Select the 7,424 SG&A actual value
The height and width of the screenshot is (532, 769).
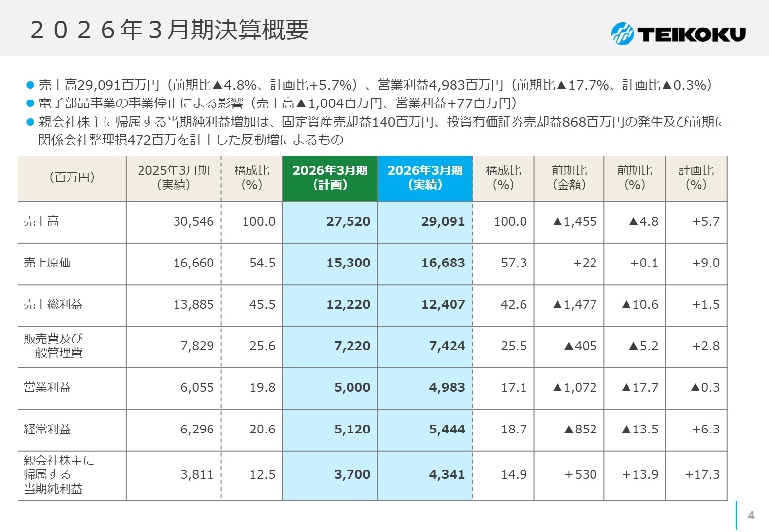tap(447, 346)
